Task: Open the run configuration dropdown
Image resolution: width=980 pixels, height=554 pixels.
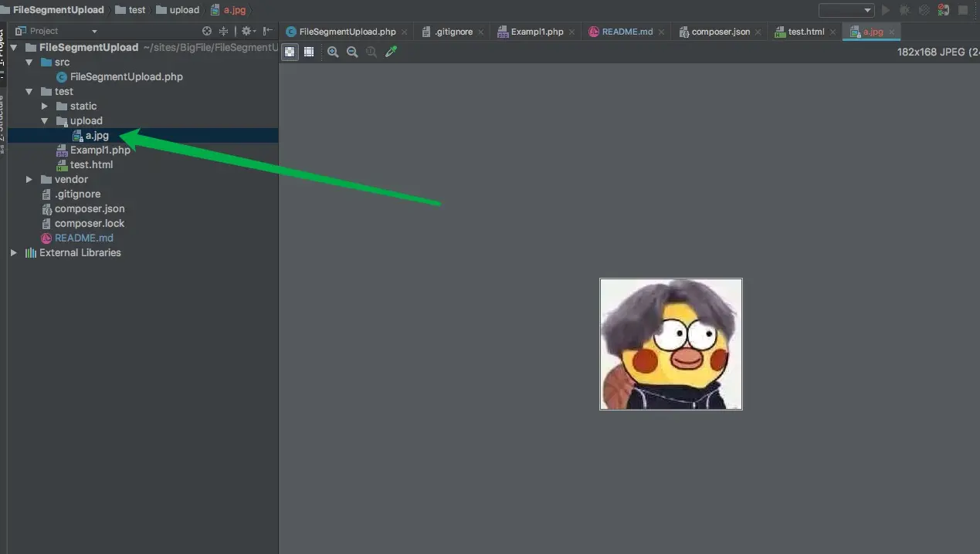Action: (x=846, y=10)
